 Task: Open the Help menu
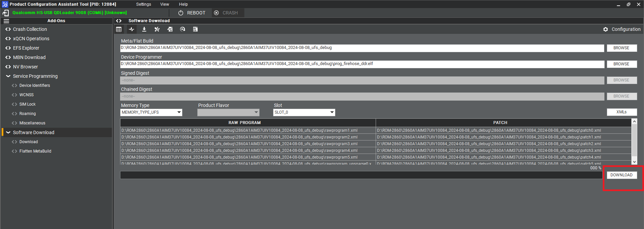(x=183, y=4)
